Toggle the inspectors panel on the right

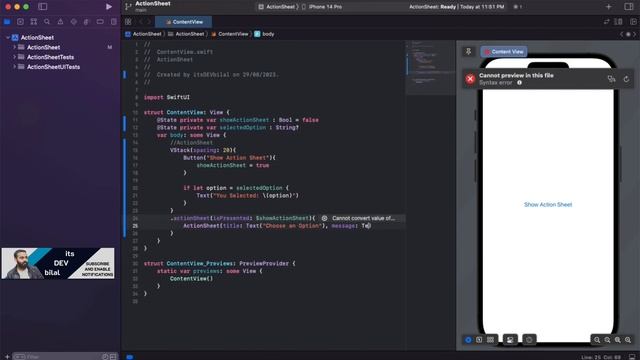629,7
